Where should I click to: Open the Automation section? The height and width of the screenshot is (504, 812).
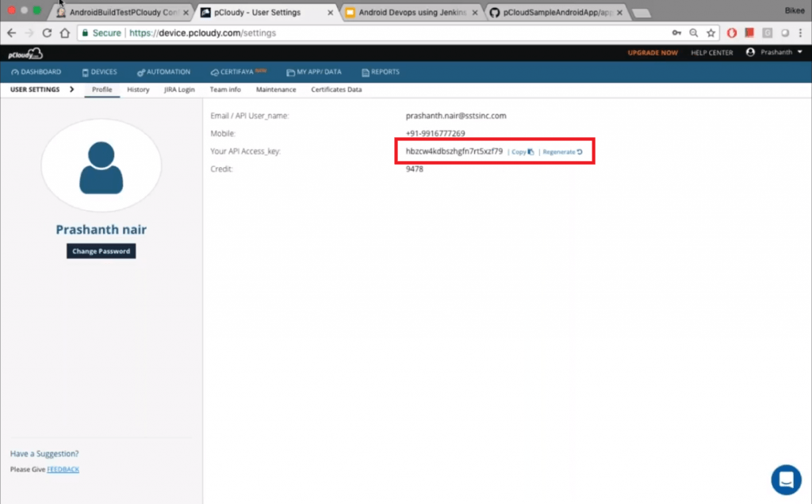point(164,71)
